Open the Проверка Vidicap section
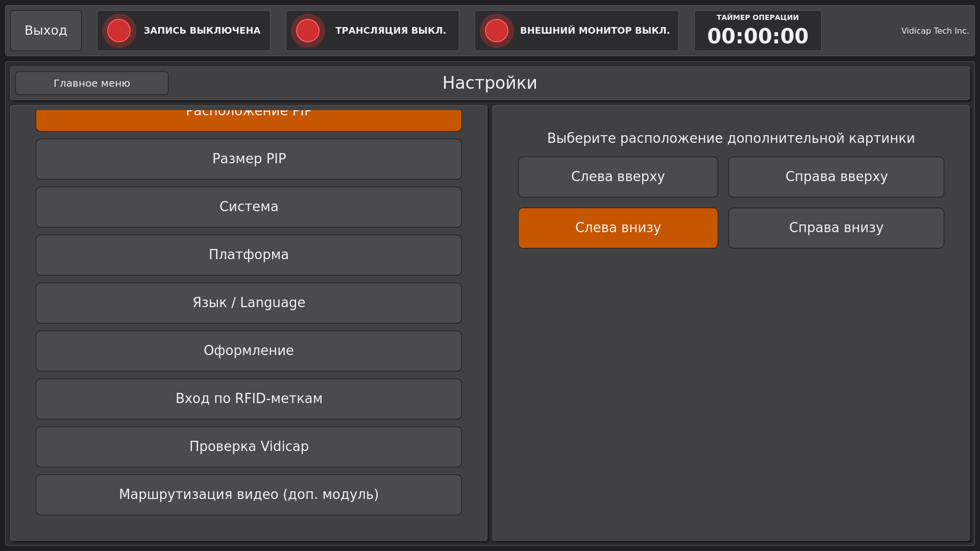The image size is (980, 551). pyautogui.click(x=249, y=447)
